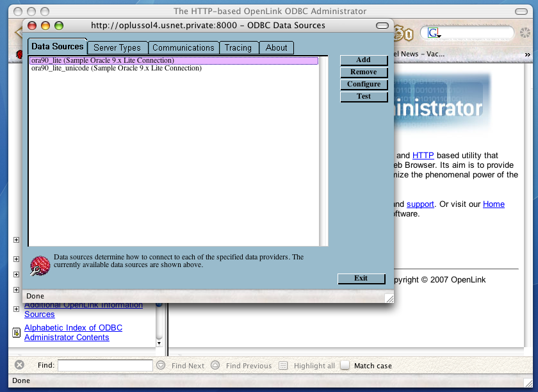Minimize the ODBC Data Sources window

click(45, 26)
